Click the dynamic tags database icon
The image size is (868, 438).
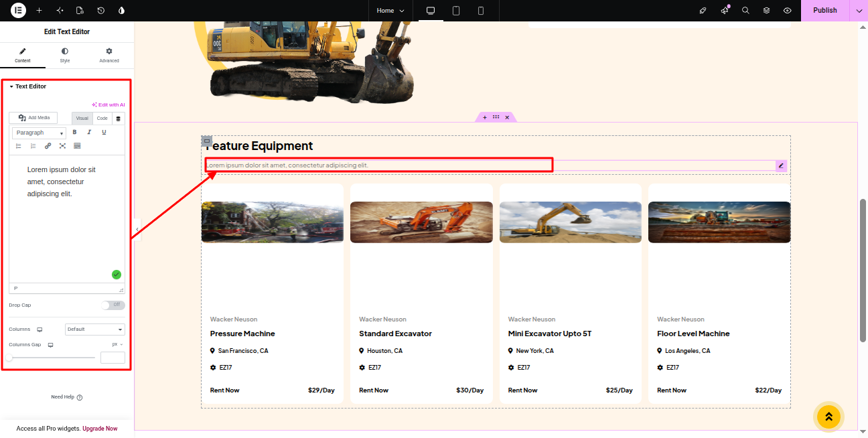point(119,119)
